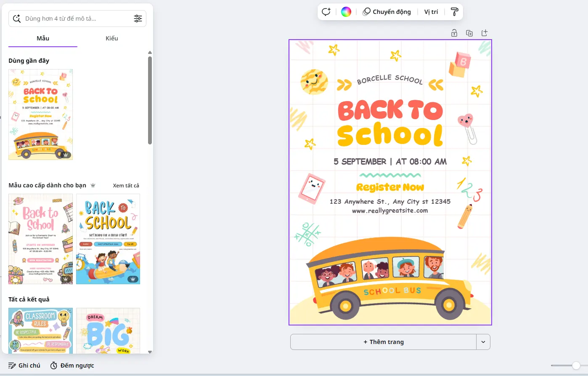
Task: Choose the Classroom Rules template thumbnail
Action: click(40, 331)
